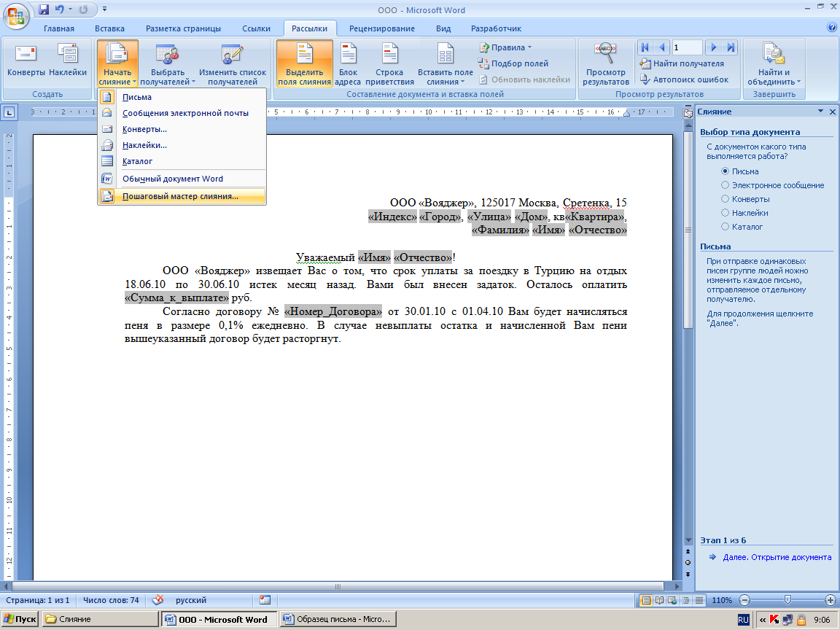Go to last record arrow
This screenshot has width=840, height=630.
coord(730,47)
